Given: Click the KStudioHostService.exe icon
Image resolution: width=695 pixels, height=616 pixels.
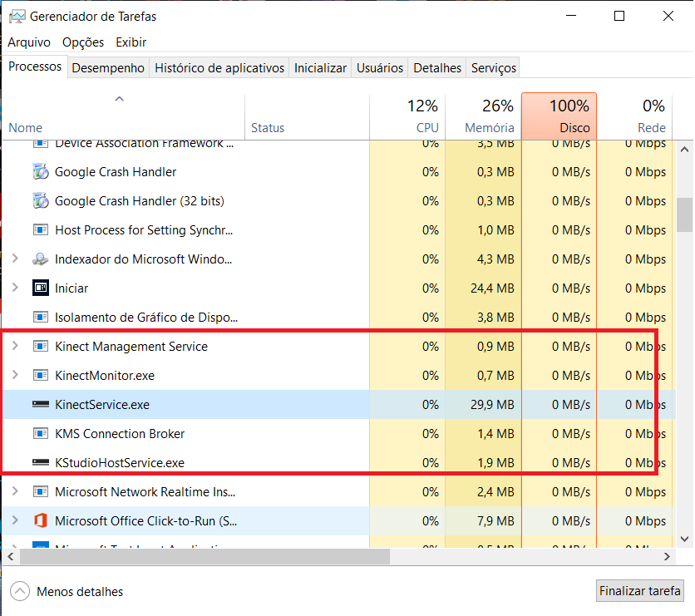Looking at the screenshot, I should [x=41, y=463].
